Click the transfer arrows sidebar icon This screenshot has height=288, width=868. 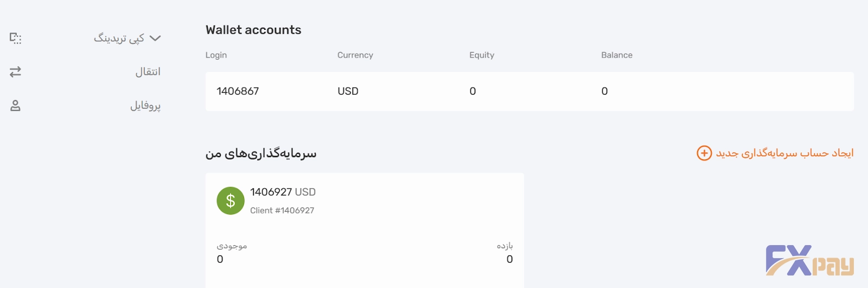click(x=15, y=72)
